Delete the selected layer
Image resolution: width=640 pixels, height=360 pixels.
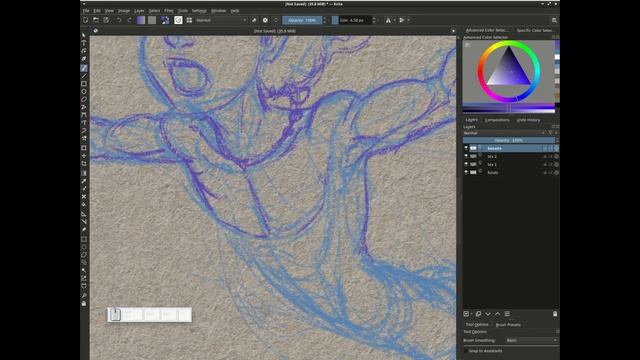click(555, 313)
